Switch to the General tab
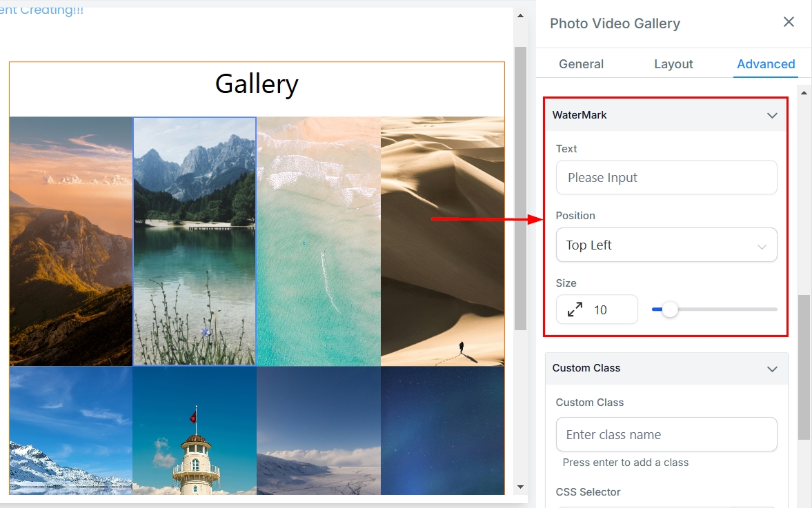 [x=581, y=64]
